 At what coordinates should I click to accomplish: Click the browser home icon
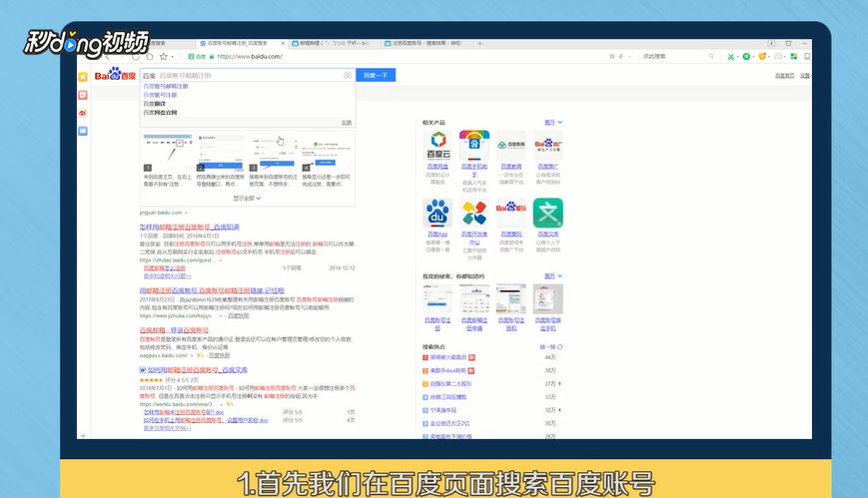[x=150, y=57]
